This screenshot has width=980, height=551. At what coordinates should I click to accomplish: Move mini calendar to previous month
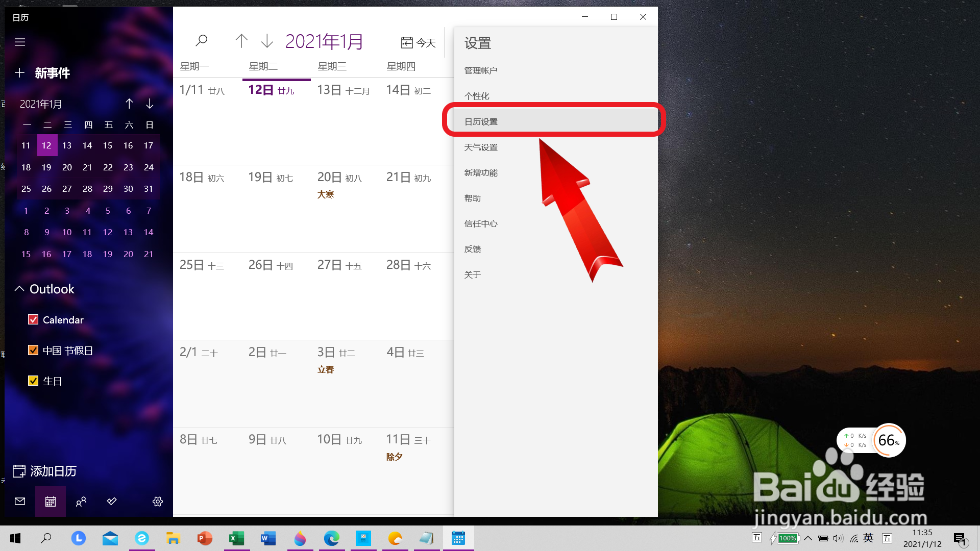pyautogui.click(x=129, y=104)
